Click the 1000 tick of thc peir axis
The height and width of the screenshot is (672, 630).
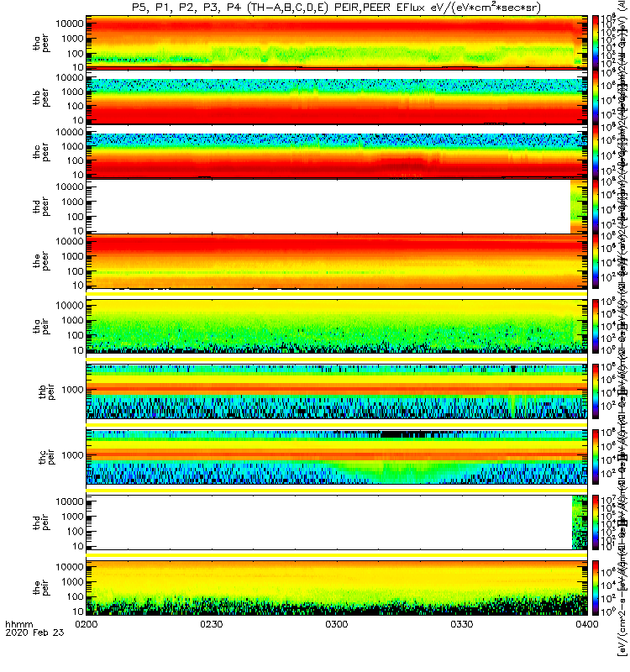pos(72,454)
